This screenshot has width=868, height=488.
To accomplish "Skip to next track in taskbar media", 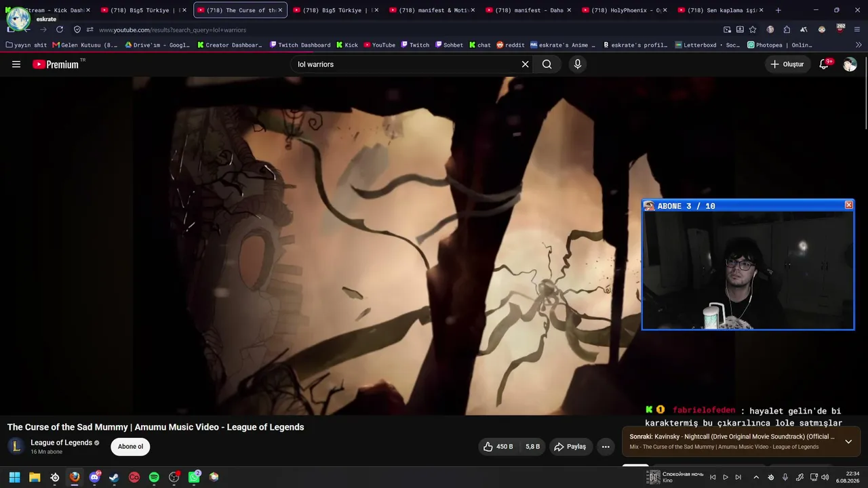I will pyautogui.click(x=738, y=477).
